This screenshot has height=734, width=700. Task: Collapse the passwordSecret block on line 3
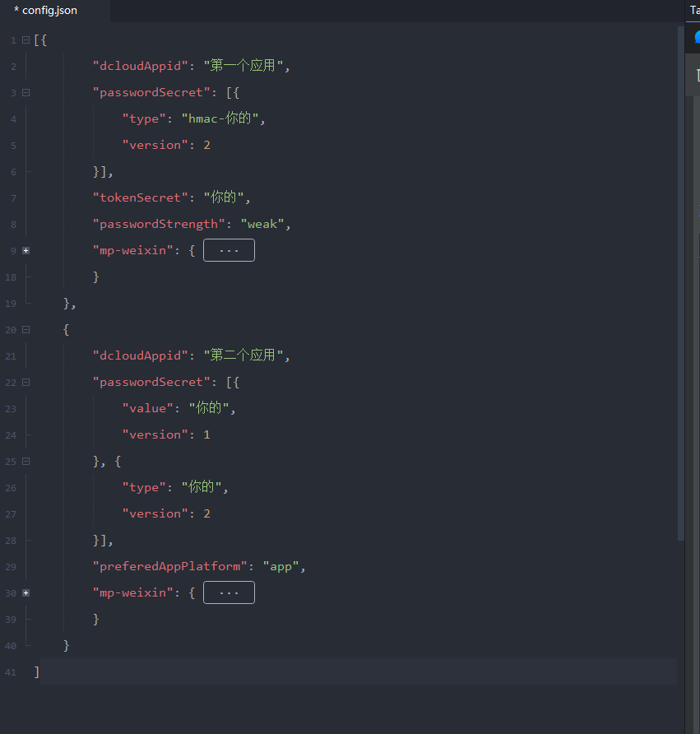coord(26,93)
